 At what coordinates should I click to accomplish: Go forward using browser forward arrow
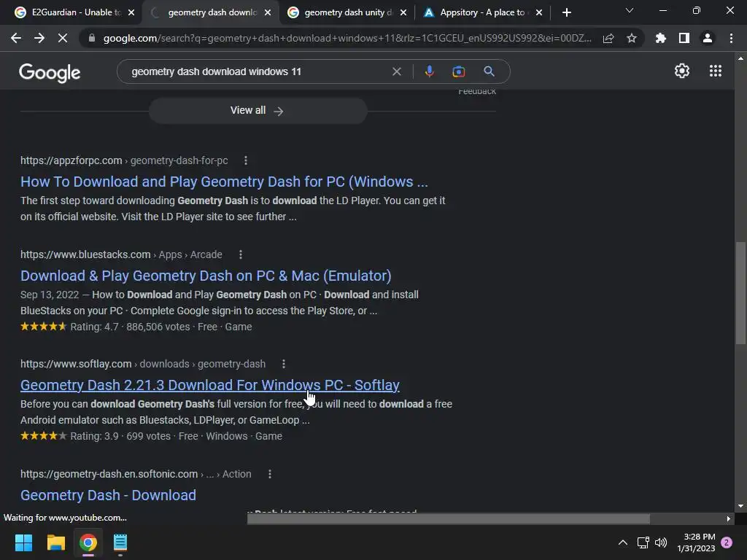(x=39, y=38)
